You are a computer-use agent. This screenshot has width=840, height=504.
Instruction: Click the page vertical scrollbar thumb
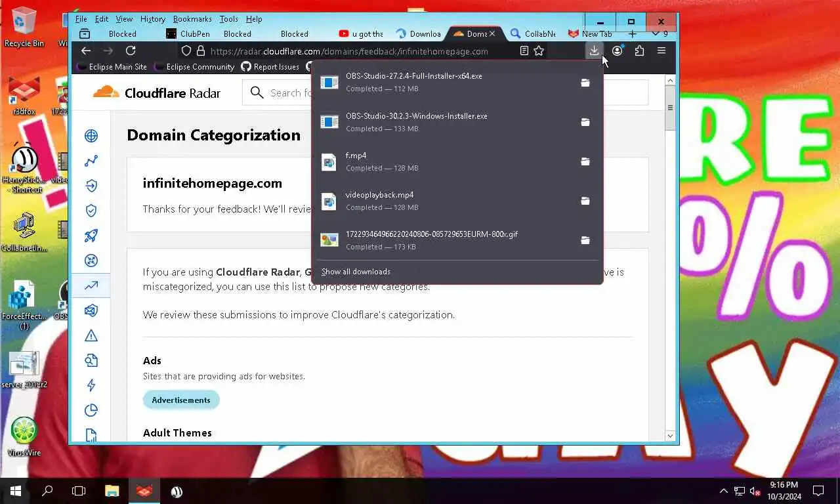point(670,108)
